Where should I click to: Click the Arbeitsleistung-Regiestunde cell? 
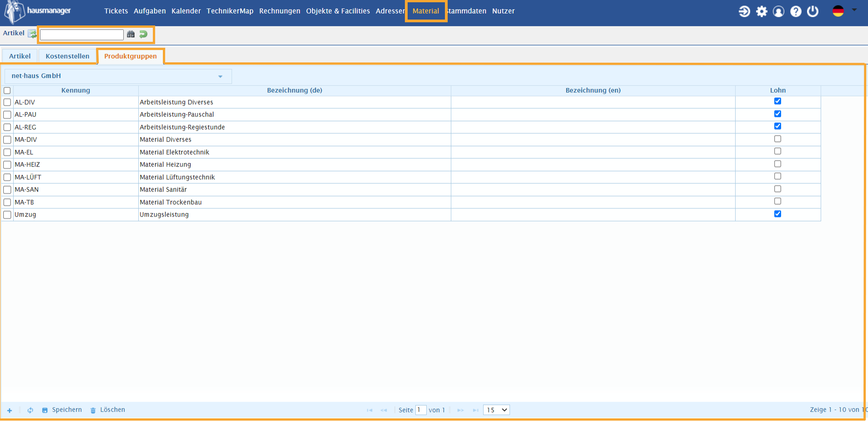[295, 127]
